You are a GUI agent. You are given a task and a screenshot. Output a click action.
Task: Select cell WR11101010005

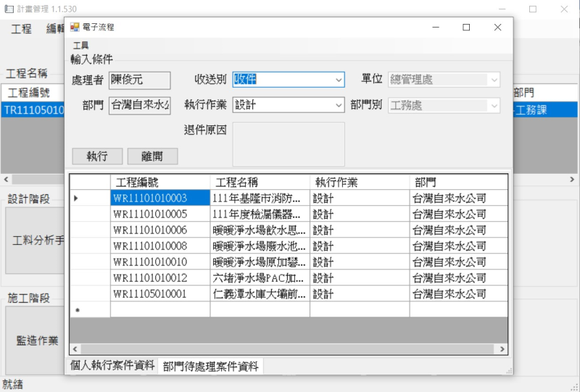pos(160,214)
